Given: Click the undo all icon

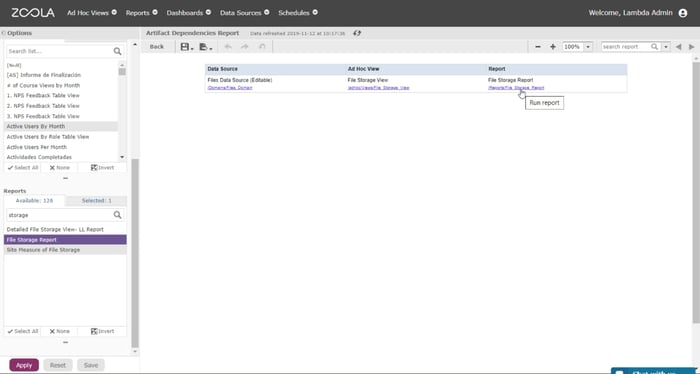Looking at the screenshot, I should [262, 47].
